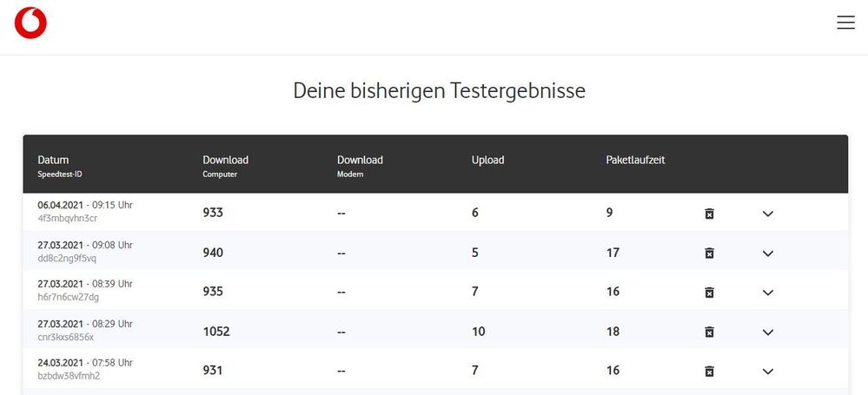
Task: Click the 1052 download value
Action: 216,332
